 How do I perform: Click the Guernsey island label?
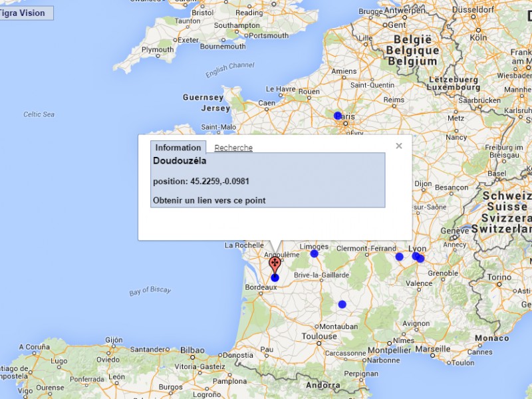[x=203, y=97]
